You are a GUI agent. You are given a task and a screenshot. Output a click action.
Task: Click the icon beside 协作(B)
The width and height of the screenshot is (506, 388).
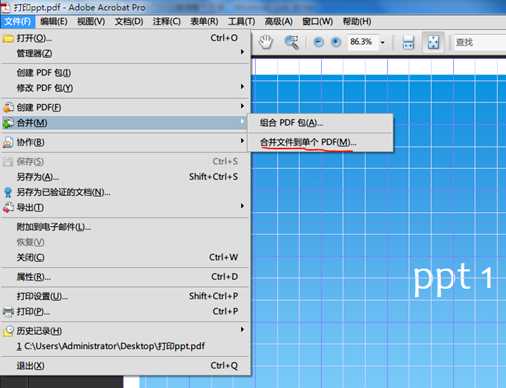pos(8,142)
